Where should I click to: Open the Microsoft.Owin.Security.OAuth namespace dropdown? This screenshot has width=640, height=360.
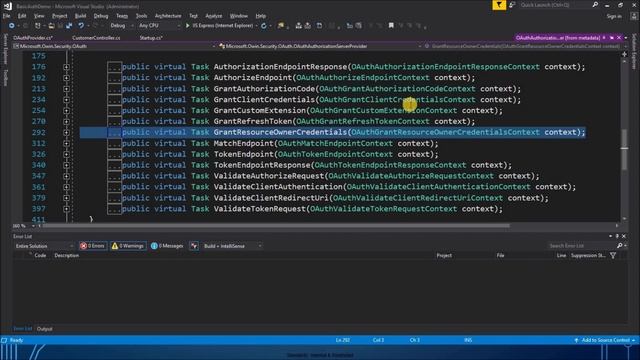pyautogui.click(x=114, y=46)
